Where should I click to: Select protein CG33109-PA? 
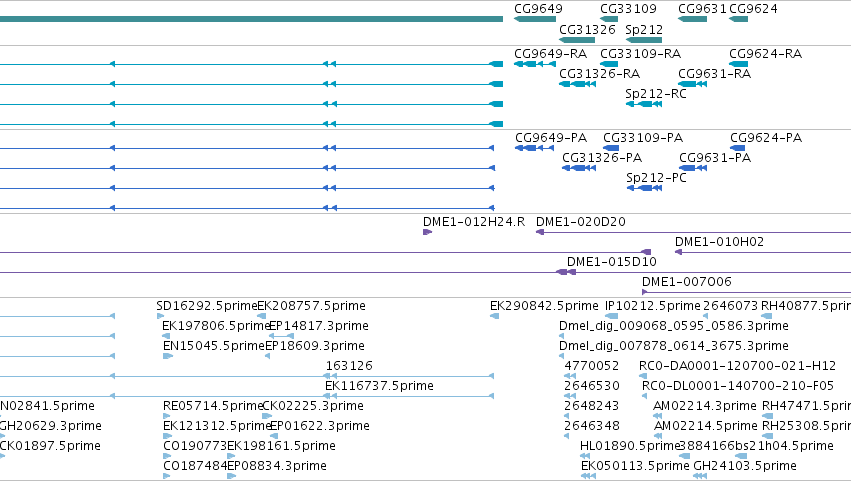pos(643,138)
